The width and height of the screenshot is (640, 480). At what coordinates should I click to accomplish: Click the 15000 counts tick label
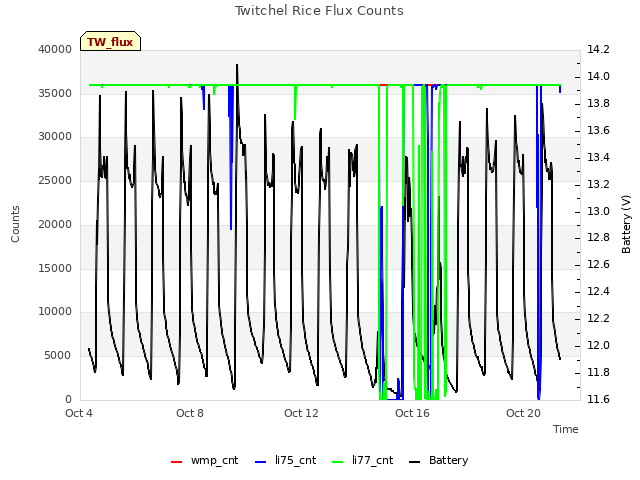pyautogui.click(x=55, y=268)
